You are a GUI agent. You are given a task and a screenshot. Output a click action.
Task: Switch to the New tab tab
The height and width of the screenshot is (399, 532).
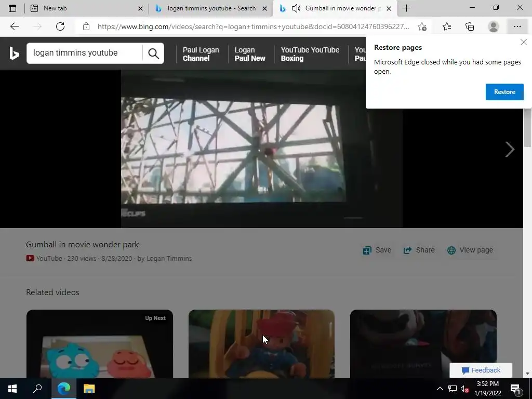pos(87,8)
